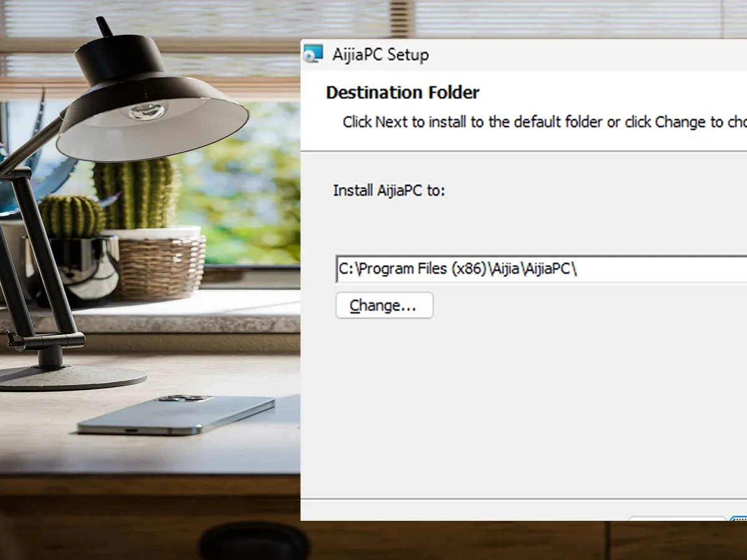
Task: Click the small round cactus in chrome pot
Action: point(73,216)
